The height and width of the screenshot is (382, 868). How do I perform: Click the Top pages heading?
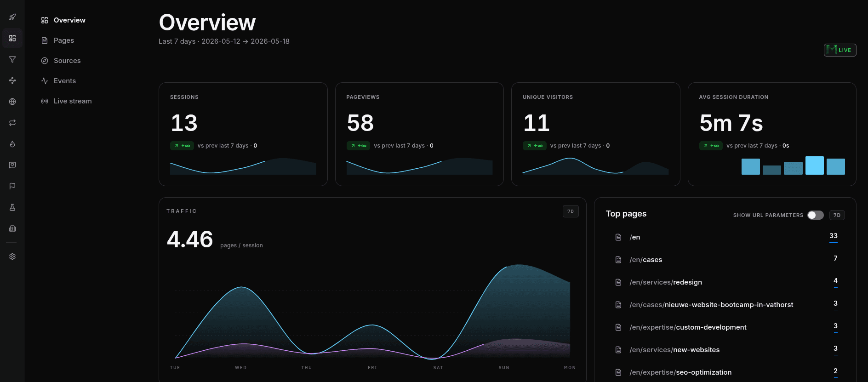click(x=626, y=214)
